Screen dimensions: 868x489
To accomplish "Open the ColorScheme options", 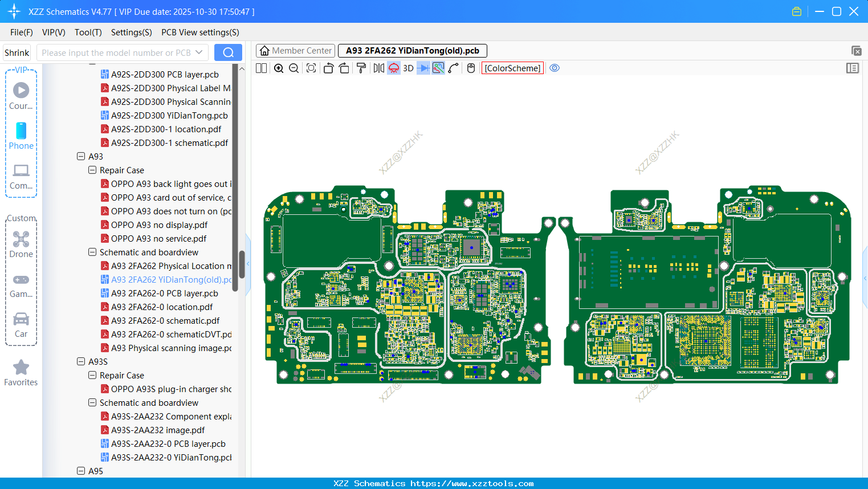I will 512,68.
